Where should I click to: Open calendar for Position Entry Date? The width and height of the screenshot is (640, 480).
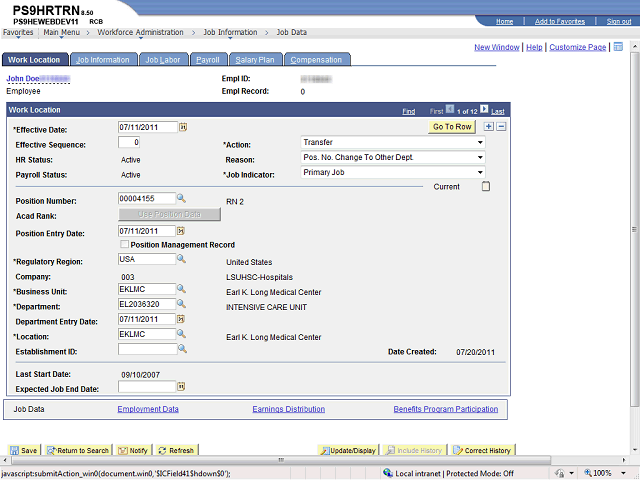coord(181,231)
